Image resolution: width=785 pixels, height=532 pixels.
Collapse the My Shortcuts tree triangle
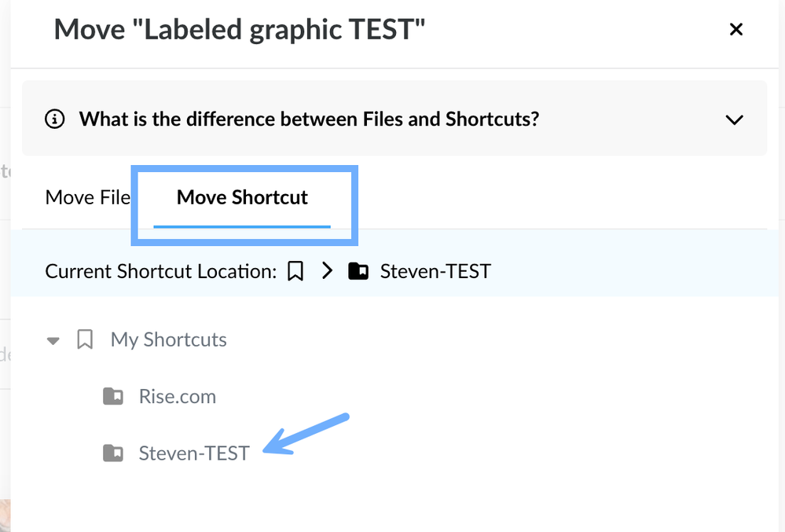[x=53, y=341]
